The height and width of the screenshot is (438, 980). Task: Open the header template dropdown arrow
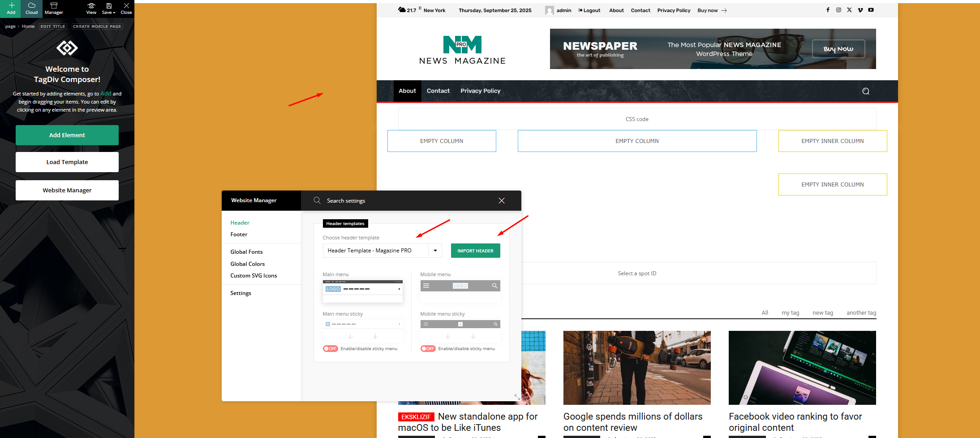(x=435, y=251)
